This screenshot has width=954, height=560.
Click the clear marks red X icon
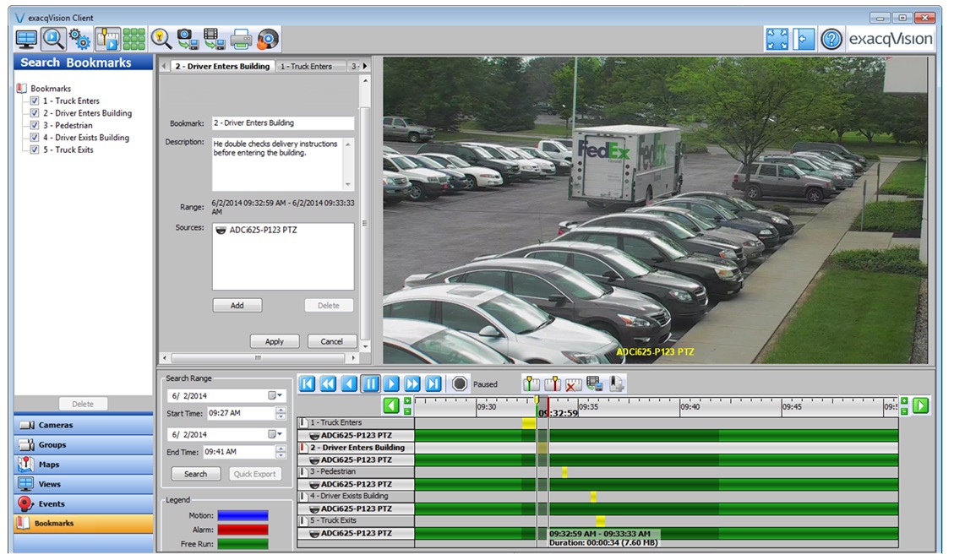point(573,383)
